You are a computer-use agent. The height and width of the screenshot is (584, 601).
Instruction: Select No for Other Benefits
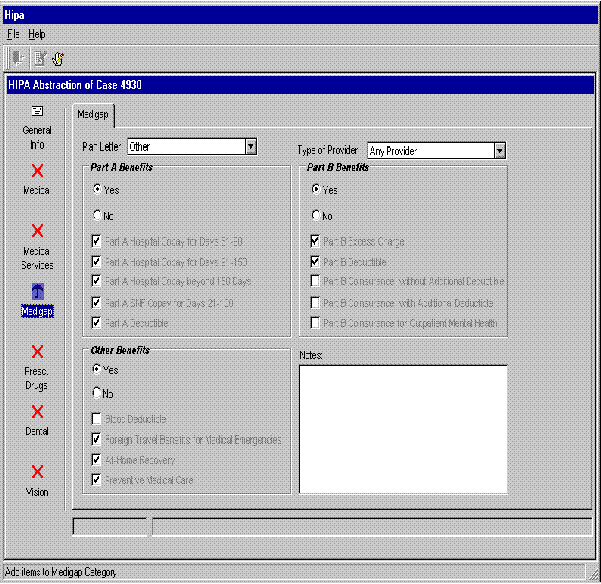(x=97, y=393)
